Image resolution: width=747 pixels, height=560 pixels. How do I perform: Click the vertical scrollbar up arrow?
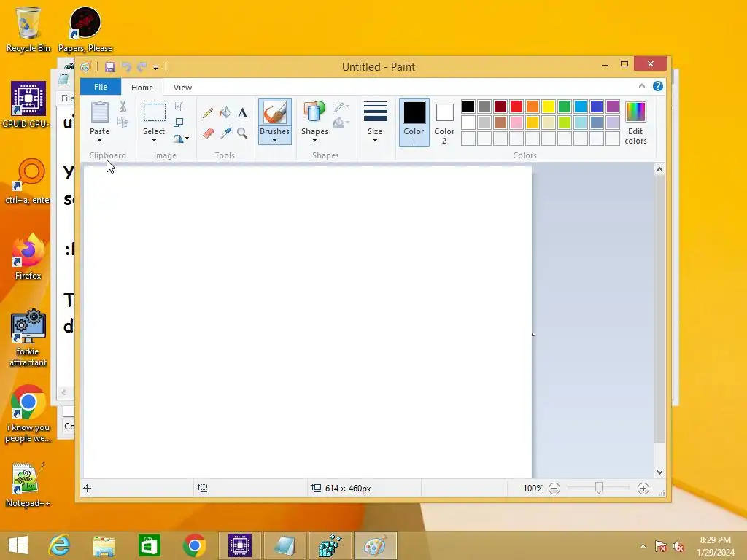point(659,169)
